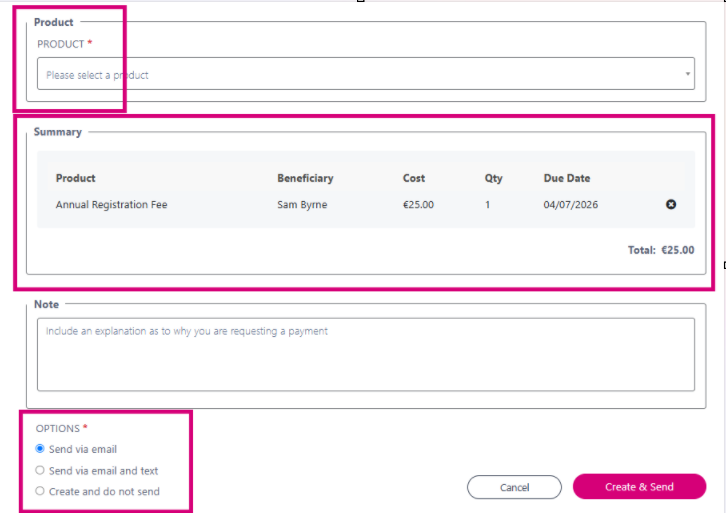Focus the Note explanation text area
Screen dimensions: 726x513
(x=366, y=354)
